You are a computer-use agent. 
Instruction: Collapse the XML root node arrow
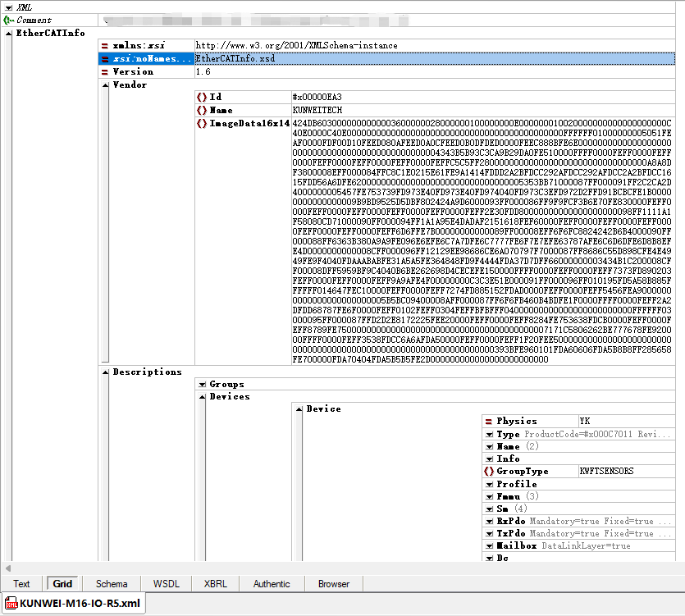[x=8, y=8]
